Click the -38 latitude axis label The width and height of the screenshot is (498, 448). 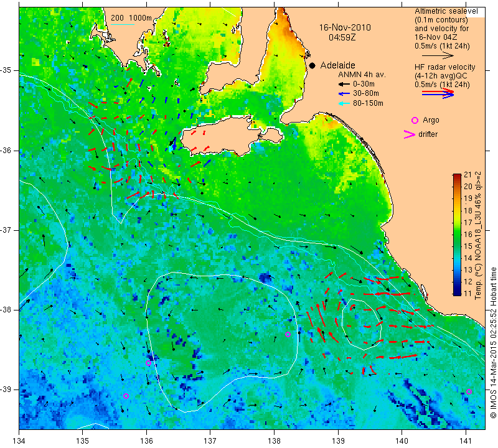coord(6,310)
